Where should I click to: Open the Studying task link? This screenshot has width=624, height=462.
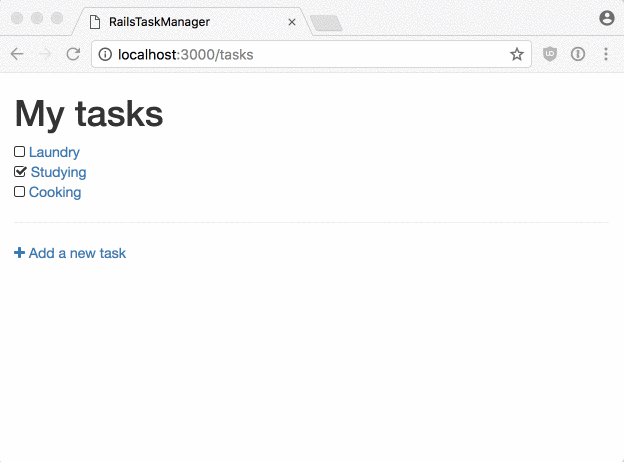(58, 172)
